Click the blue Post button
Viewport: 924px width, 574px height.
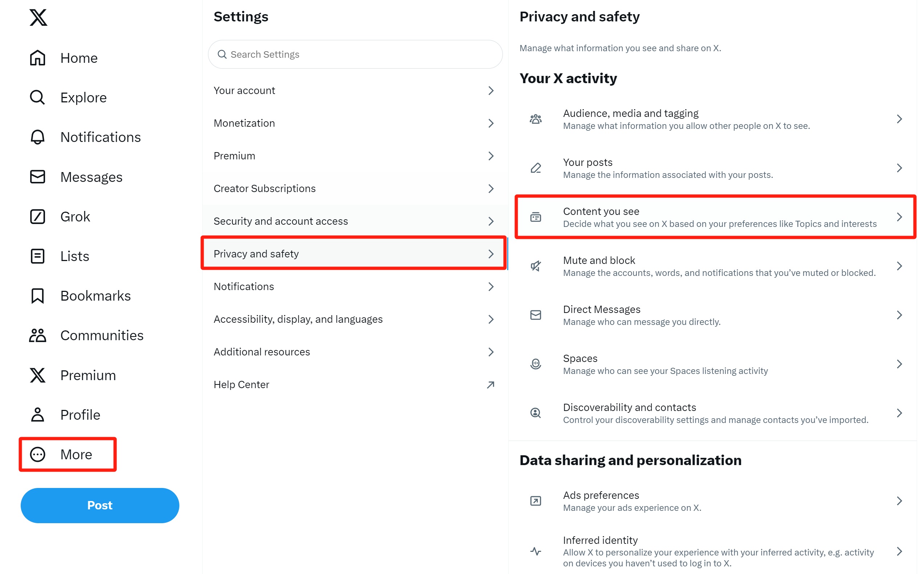pyautogui.click(x=100, y=505)
